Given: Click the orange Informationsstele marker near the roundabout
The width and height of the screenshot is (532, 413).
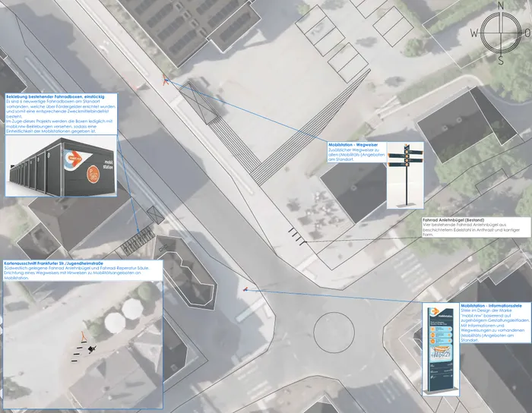Looking at the screenshot, I should 245,289.
